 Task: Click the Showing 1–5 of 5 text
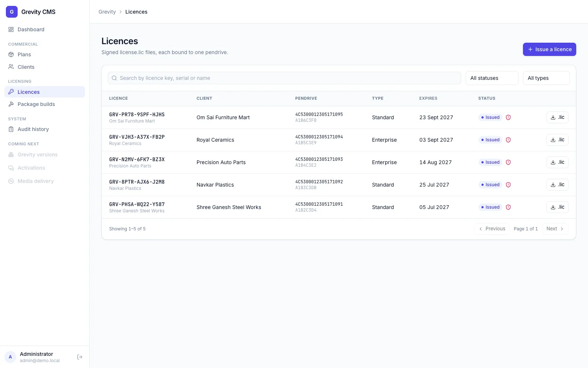click(x=127, y=229)
